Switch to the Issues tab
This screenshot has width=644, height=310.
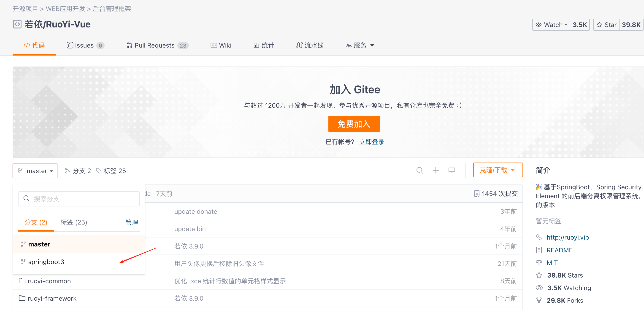click(x=85, y=45)
